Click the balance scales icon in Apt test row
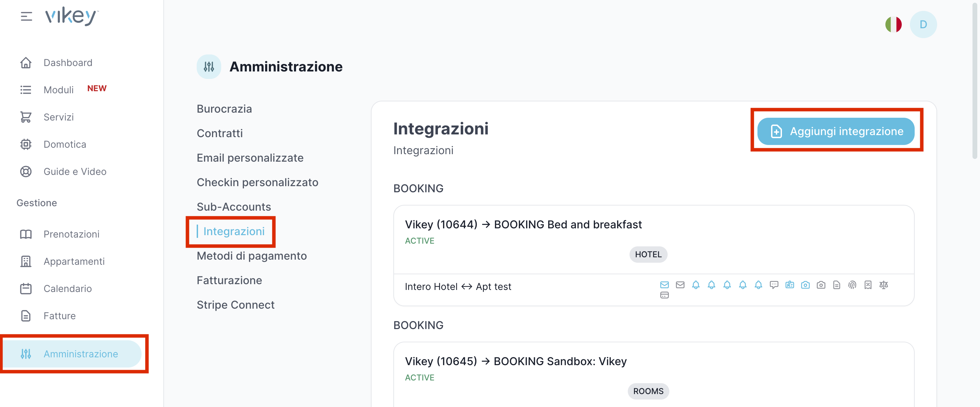This screenshot has width=980, height=407. (x=883, y=285)
